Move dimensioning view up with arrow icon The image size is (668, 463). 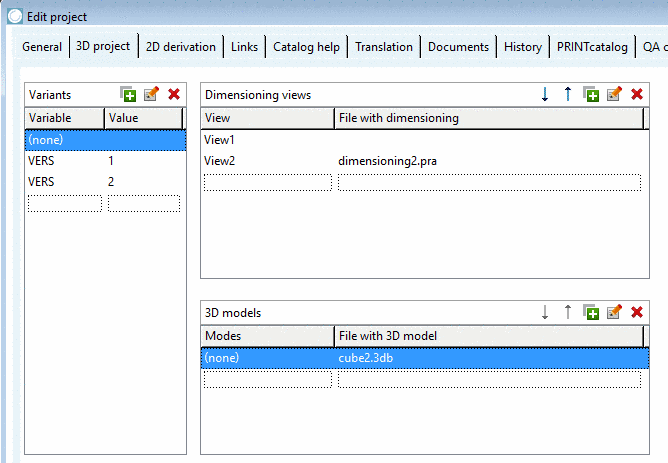point(568,94)
